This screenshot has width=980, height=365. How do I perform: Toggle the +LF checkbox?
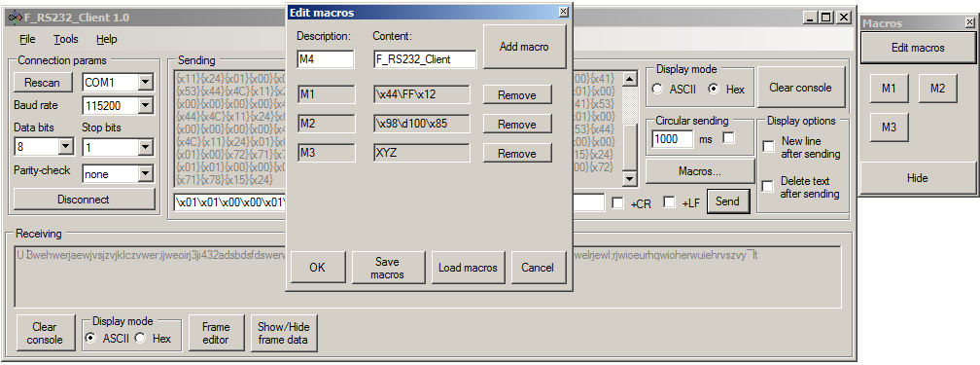click(669, 202)
